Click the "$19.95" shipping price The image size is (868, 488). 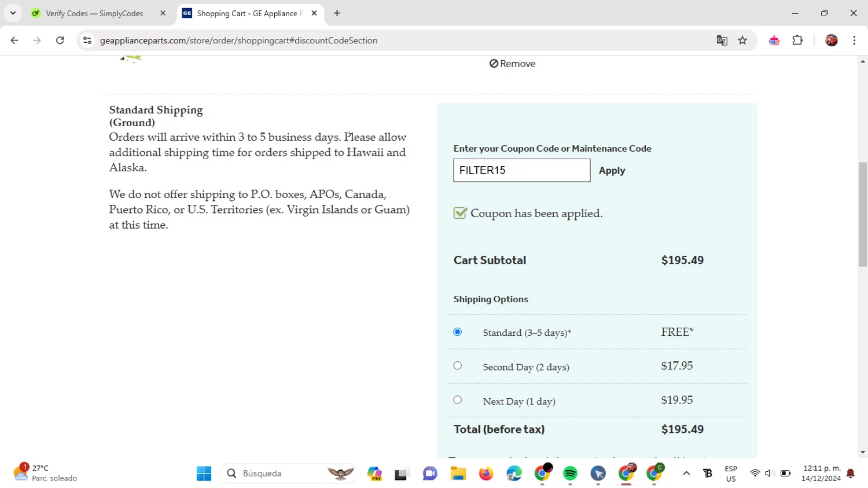coord(677,400)
